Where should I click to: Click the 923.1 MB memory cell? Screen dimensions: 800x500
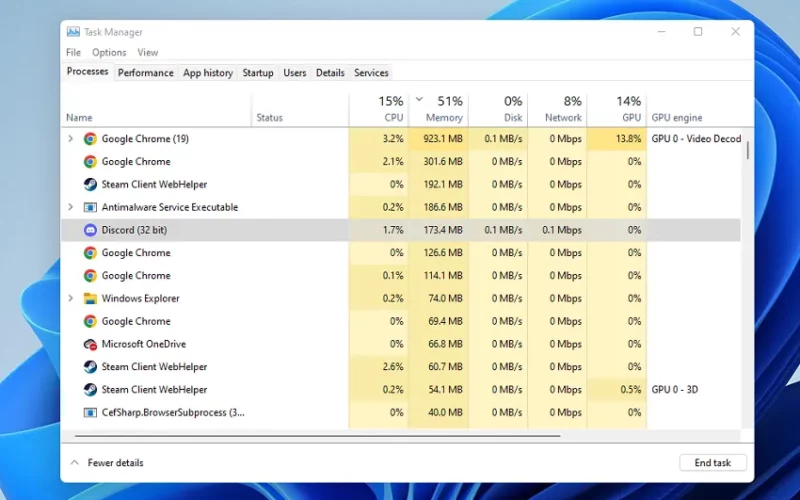(439, 139)
